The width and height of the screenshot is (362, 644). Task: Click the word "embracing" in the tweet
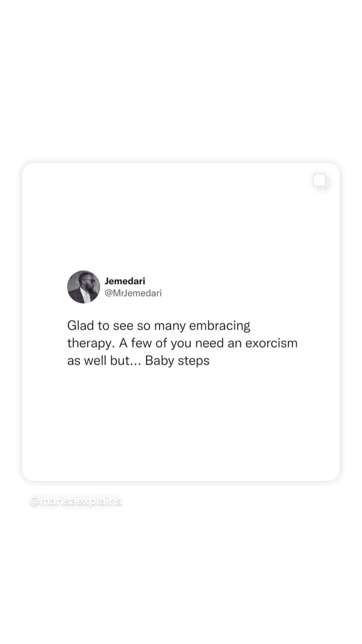tap(220, 326)
